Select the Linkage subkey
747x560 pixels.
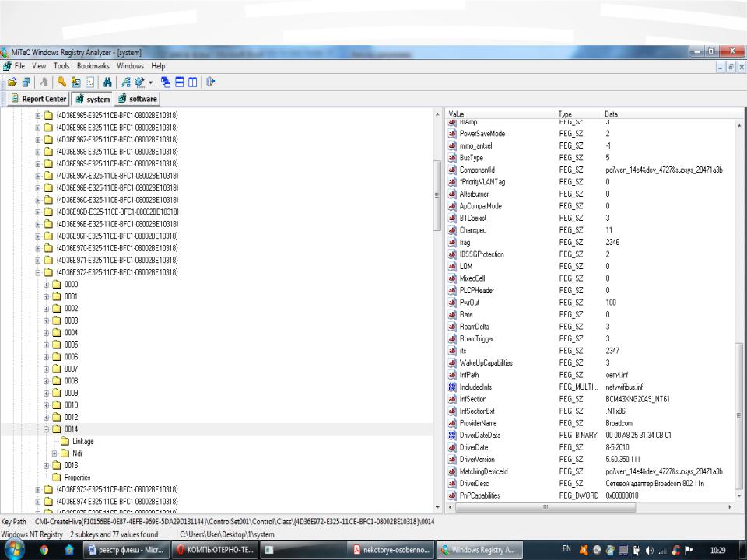(x=83, y=442)
